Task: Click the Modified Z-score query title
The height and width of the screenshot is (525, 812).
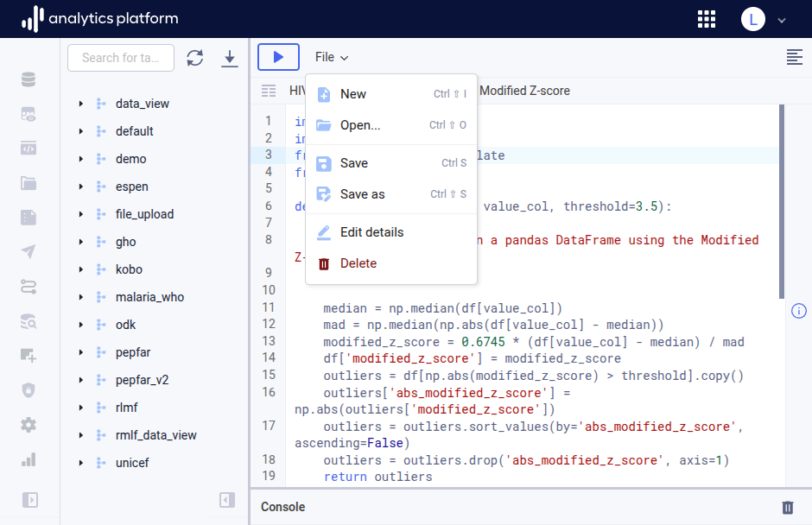Action: click(524, 92)
